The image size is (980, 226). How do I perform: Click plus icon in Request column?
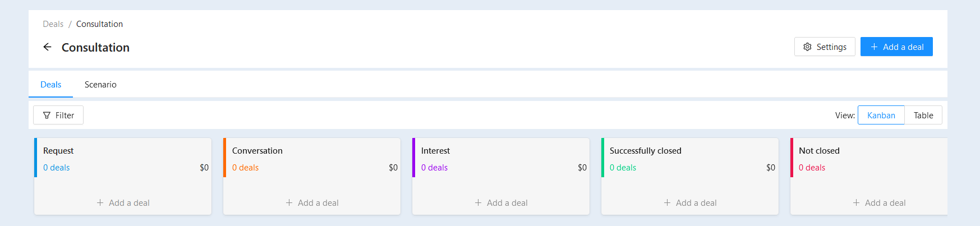click(x=100, y=203)
